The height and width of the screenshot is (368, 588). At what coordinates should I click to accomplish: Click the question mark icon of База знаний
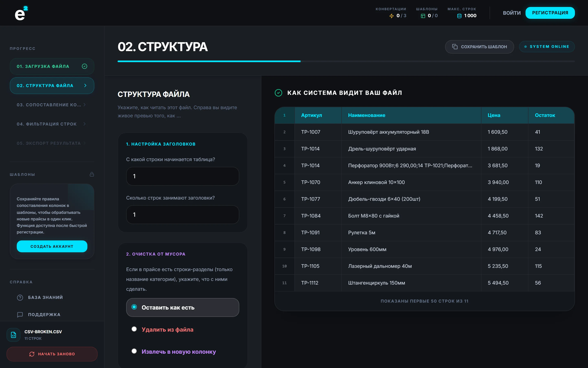20,297
